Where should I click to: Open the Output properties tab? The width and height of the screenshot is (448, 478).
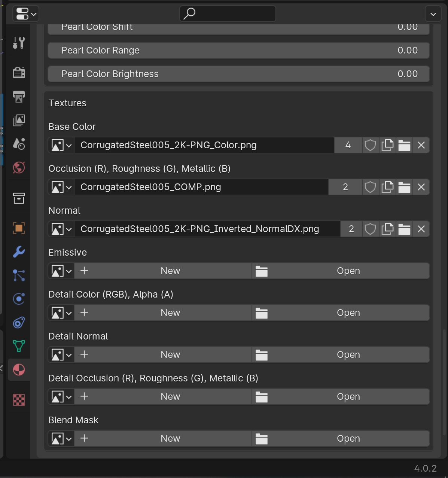(19, 97)
